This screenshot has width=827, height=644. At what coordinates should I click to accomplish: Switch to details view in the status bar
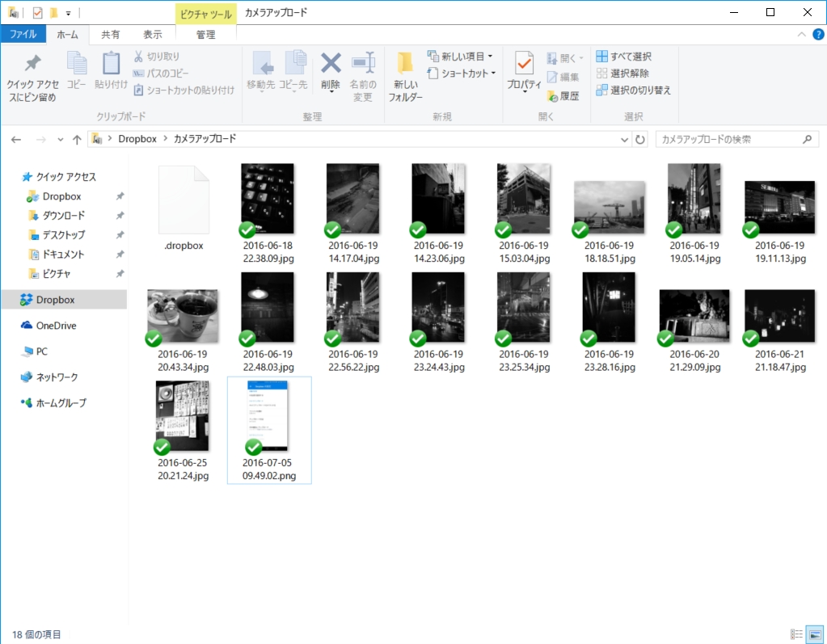[x=795, y=633]
